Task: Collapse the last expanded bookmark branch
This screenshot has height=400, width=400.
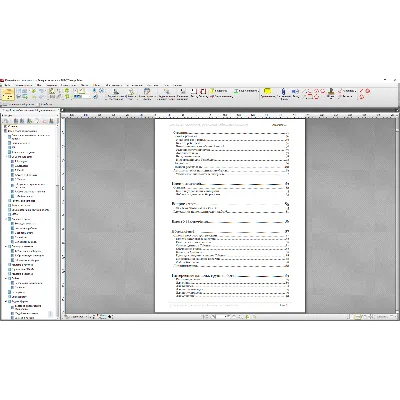Action: tap(6, 301)
